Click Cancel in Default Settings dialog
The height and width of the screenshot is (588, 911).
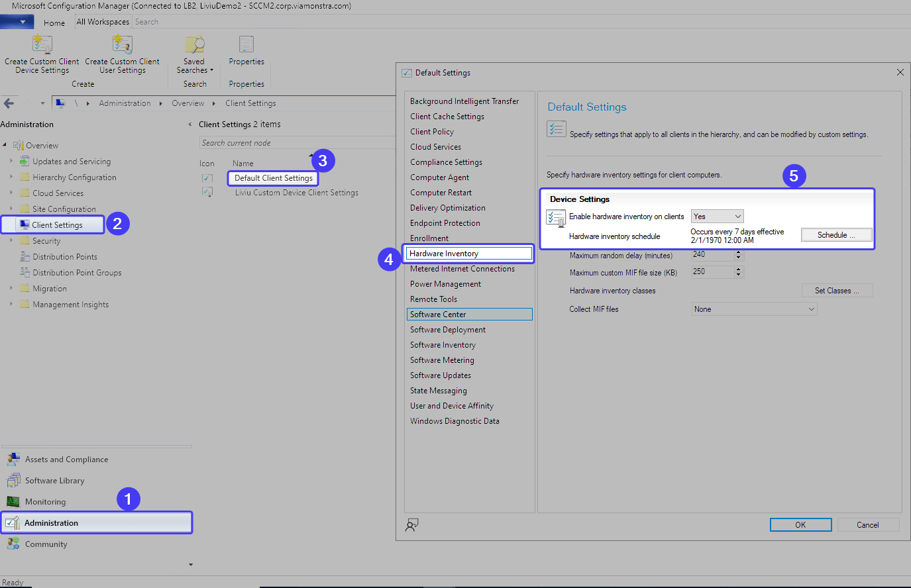pyautogui.click(x=868, y=525)
